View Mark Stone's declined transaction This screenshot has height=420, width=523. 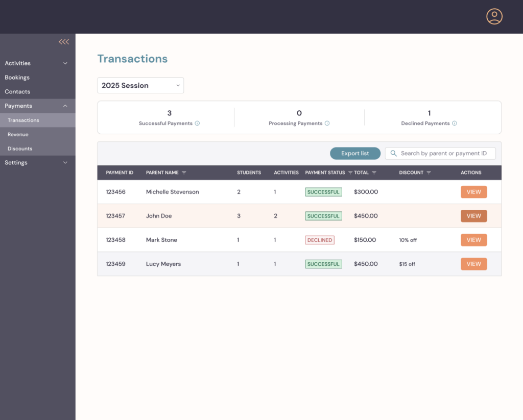(473, 240)
